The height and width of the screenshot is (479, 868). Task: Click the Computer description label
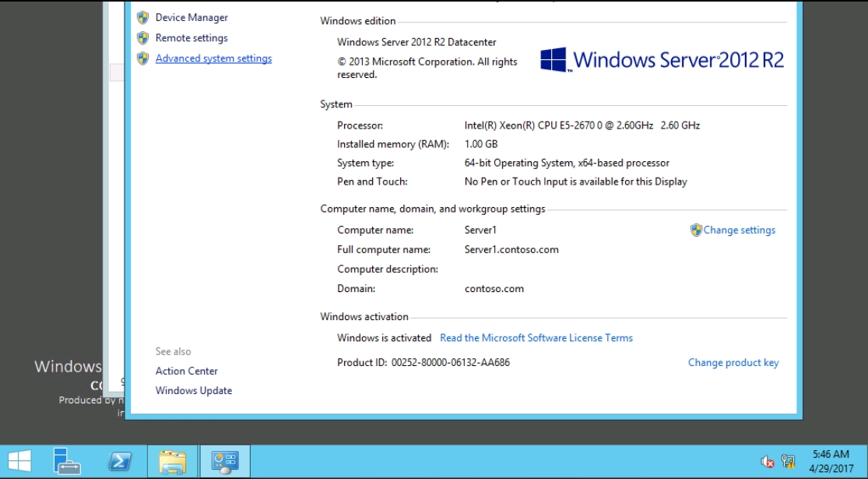coord(388,269)
